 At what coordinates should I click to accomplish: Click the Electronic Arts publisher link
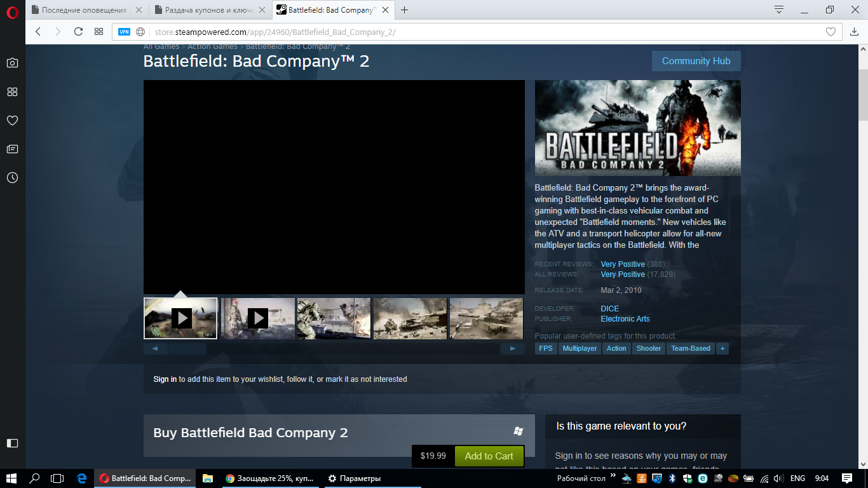point(625,319)
